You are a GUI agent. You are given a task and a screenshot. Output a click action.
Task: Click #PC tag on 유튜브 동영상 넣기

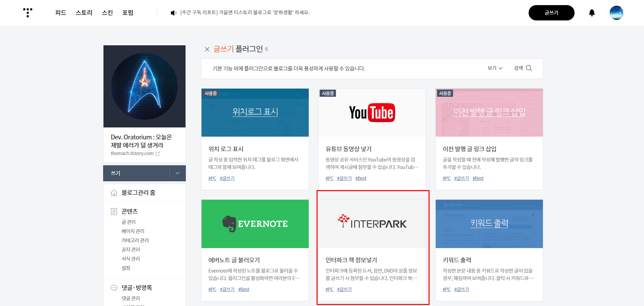coord(329,178)
